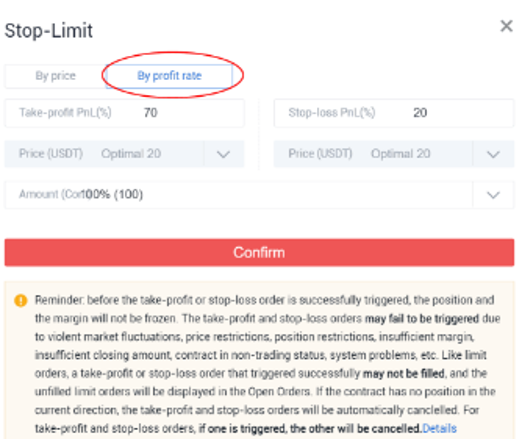Select the take-profit value 70

pyautogui.click(x=151, y=113)
